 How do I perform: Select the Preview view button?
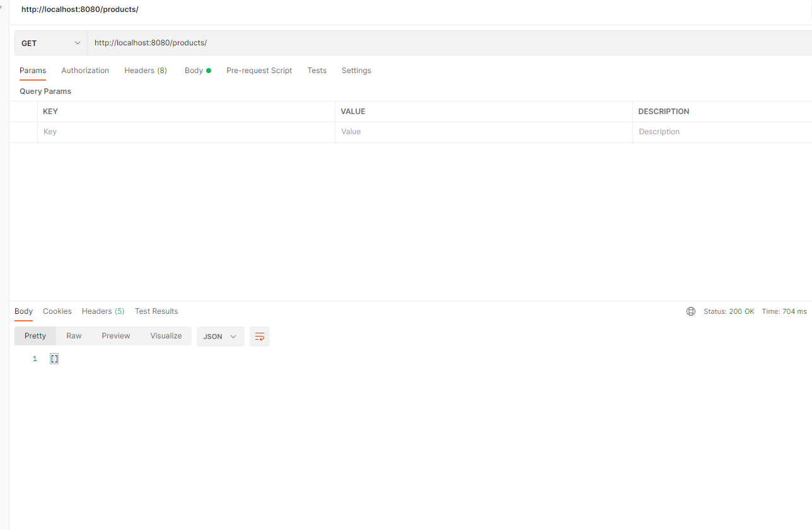[x=116, y=336]
